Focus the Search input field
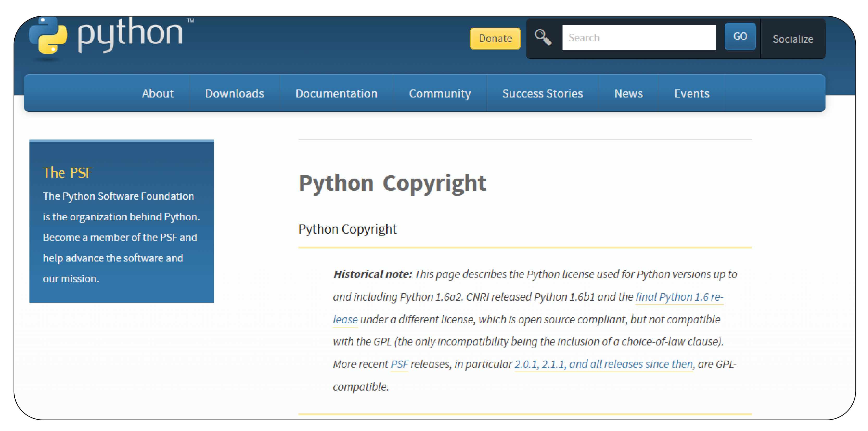868x431 pixels. click(x=639, y=37)
